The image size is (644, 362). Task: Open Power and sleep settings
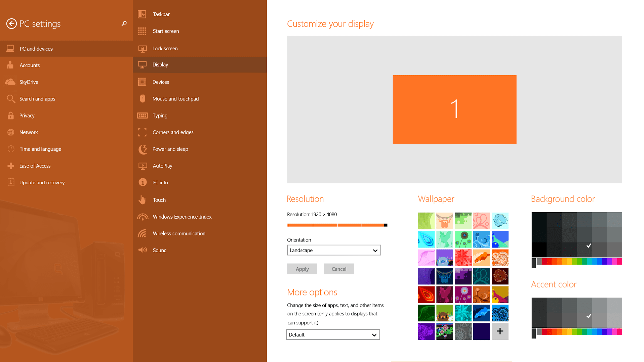142,149
